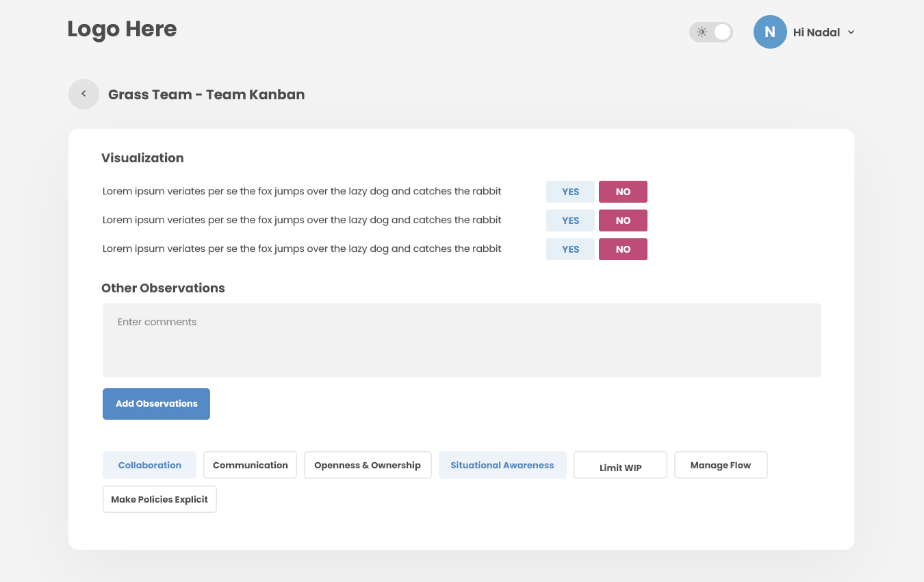Screen dimensions: 924x582
Task: Click the Enter comments text area
Action: coord(461,340)
